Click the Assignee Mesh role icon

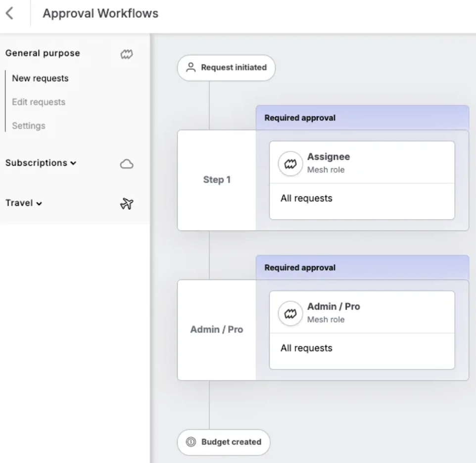click(x=290, y=164)
